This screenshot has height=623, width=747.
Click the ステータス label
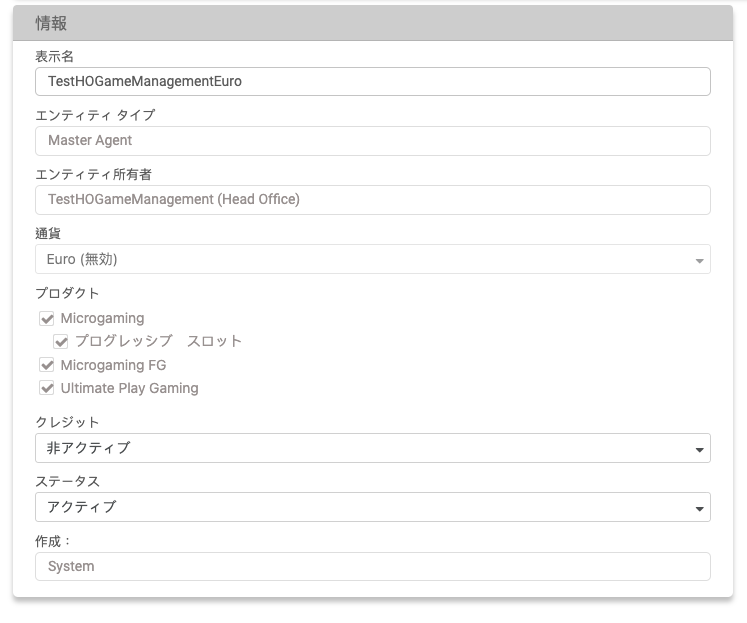[67, 481]
